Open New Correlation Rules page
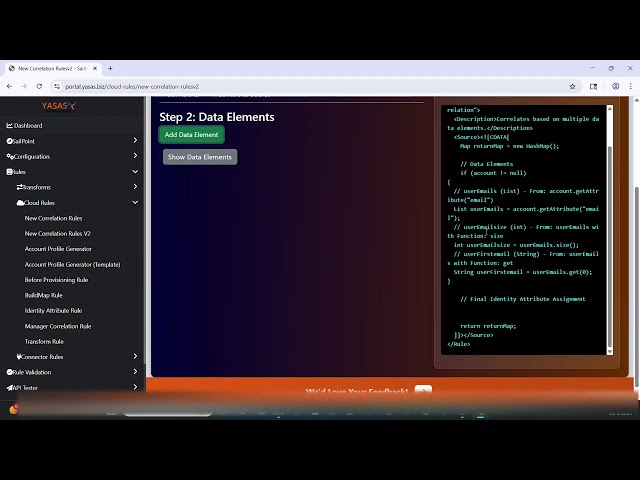Screen dimensions: 640x480 [x=53, y=218]
